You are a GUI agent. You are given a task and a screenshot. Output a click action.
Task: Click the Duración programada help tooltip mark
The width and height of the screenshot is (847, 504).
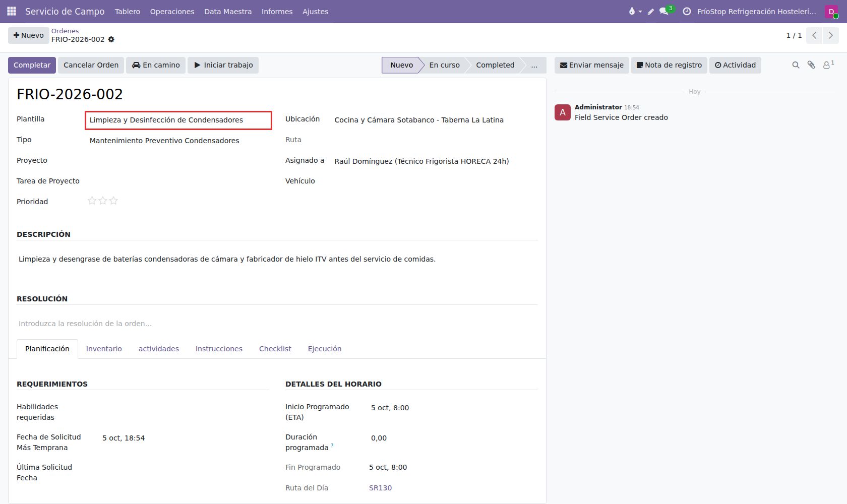tap(332, 446)
